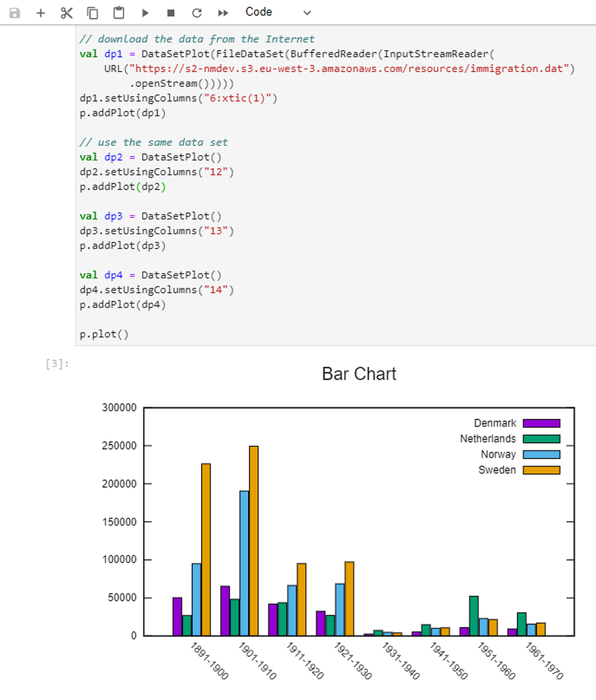The image size is (596, 700).
Task: Click the p.plot() line
Action: click(104, 334)
